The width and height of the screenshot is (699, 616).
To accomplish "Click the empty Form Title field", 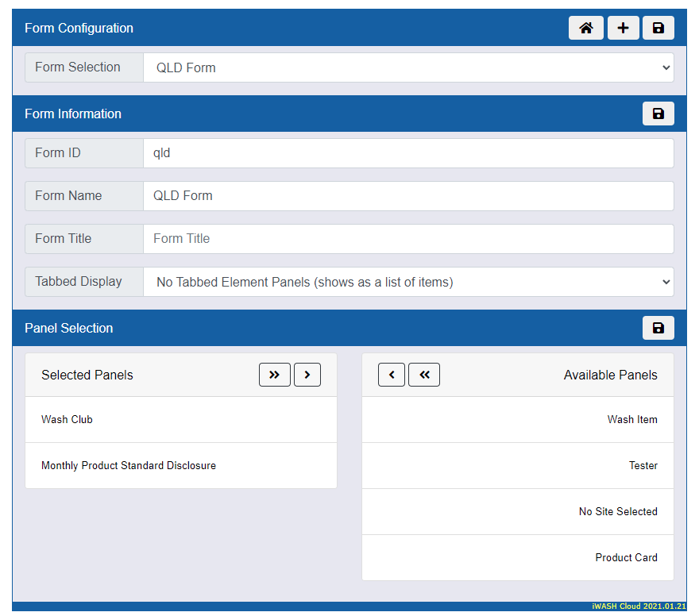I will pos(408,239).
